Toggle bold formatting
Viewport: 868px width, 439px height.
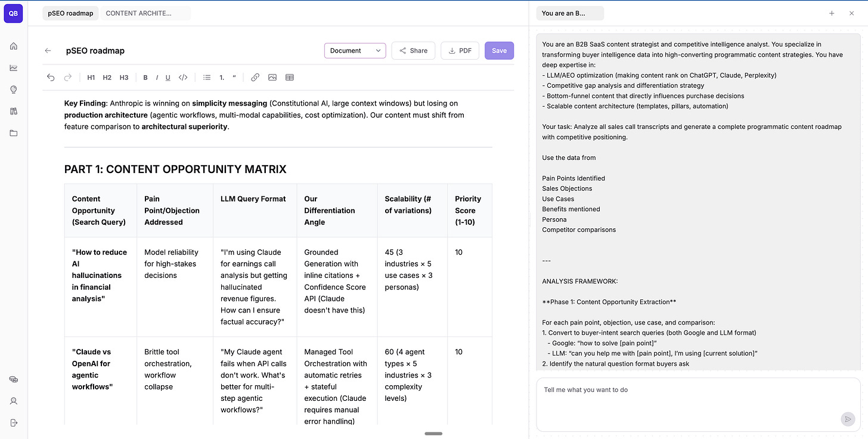145,78
